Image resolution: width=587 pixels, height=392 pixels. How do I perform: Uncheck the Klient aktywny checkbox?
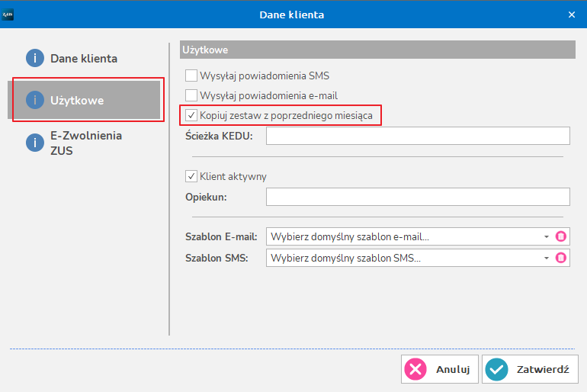coord(191,176)
